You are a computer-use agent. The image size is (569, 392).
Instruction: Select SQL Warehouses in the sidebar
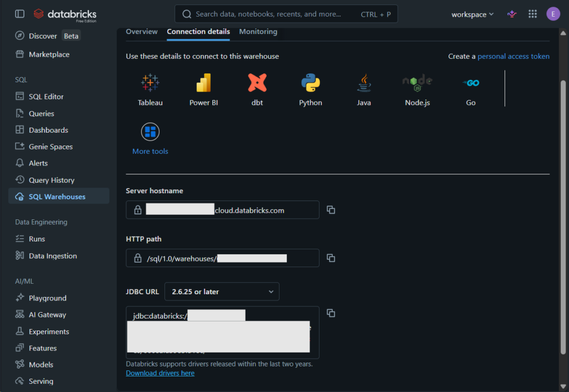[x=59, y=196]
